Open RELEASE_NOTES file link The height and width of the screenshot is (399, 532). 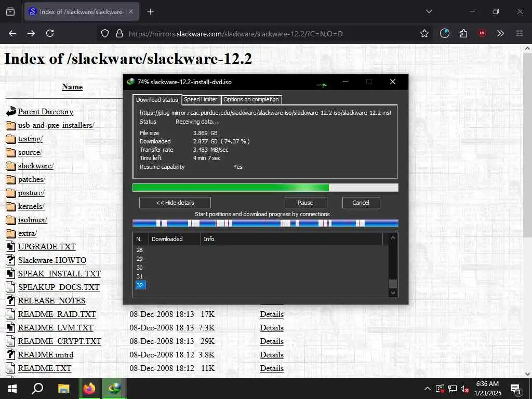coord(51,301)
